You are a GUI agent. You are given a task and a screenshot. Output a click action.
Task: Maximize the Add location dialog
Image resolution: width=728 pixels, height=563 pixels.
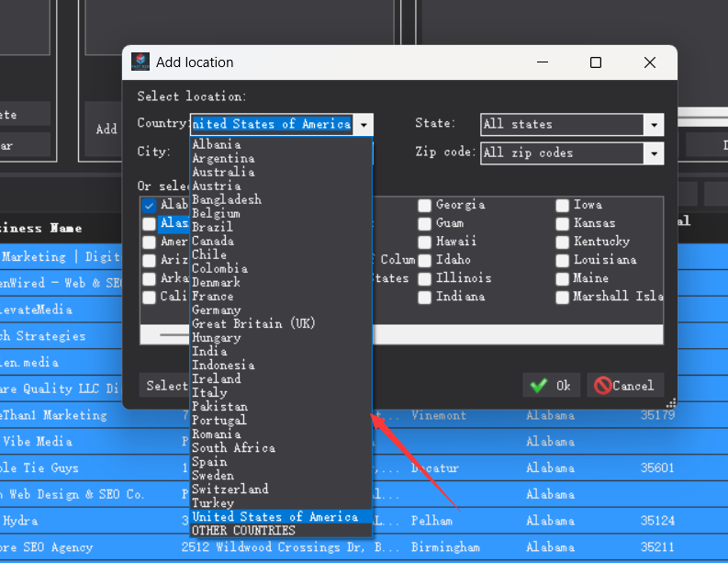596,62
